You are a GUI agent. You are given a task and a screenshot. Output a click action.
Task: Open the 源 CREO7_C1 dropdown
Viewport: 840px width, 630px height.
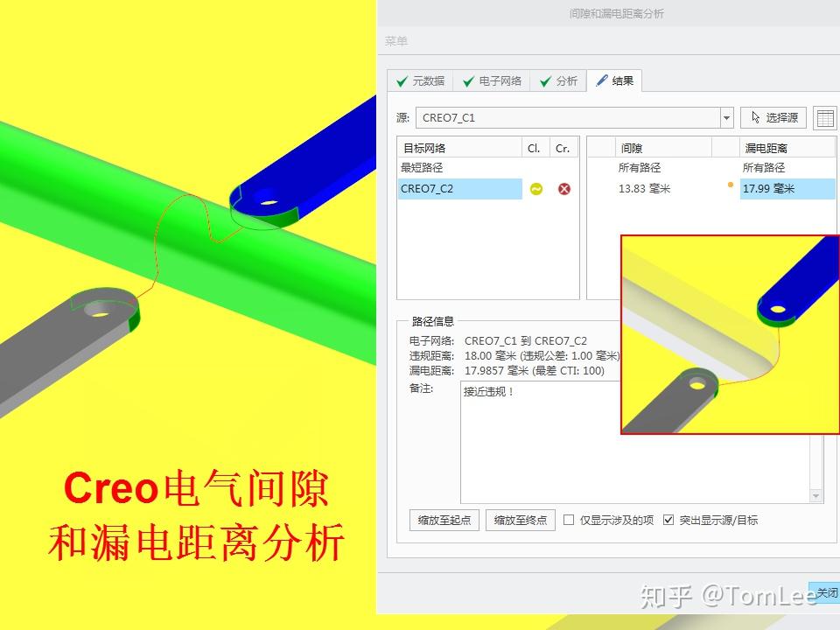727,117
